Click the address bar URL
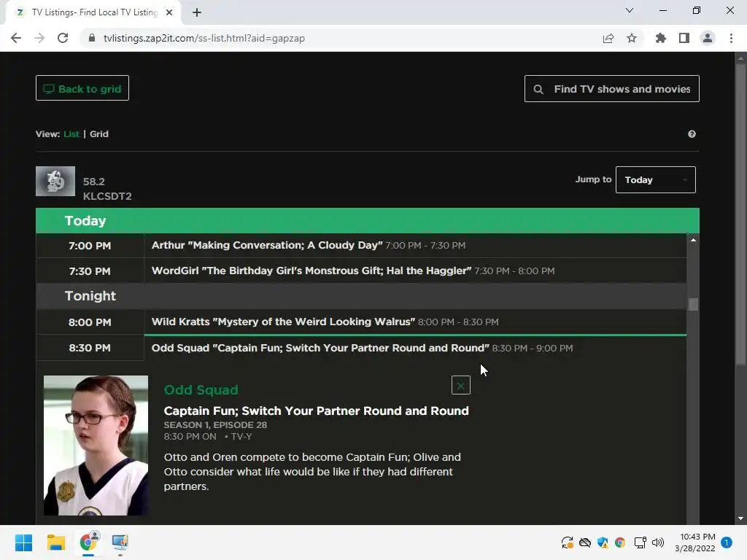747x560 pixels. tap(204, 38)
